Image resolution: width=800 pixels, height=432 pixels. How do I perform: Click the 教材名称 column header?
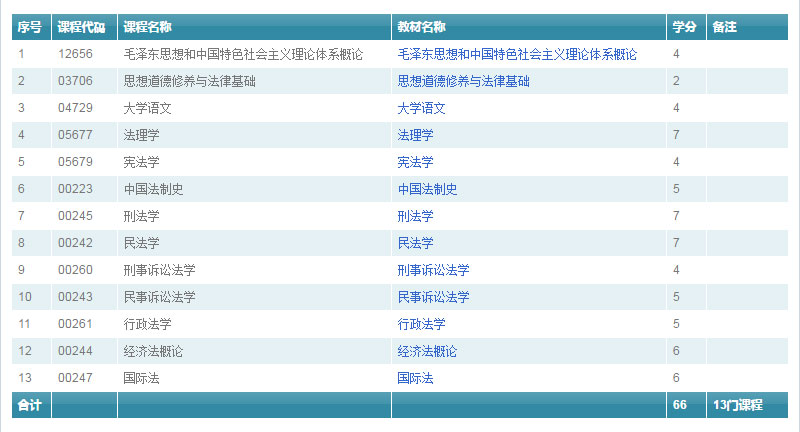click(421, 27)
